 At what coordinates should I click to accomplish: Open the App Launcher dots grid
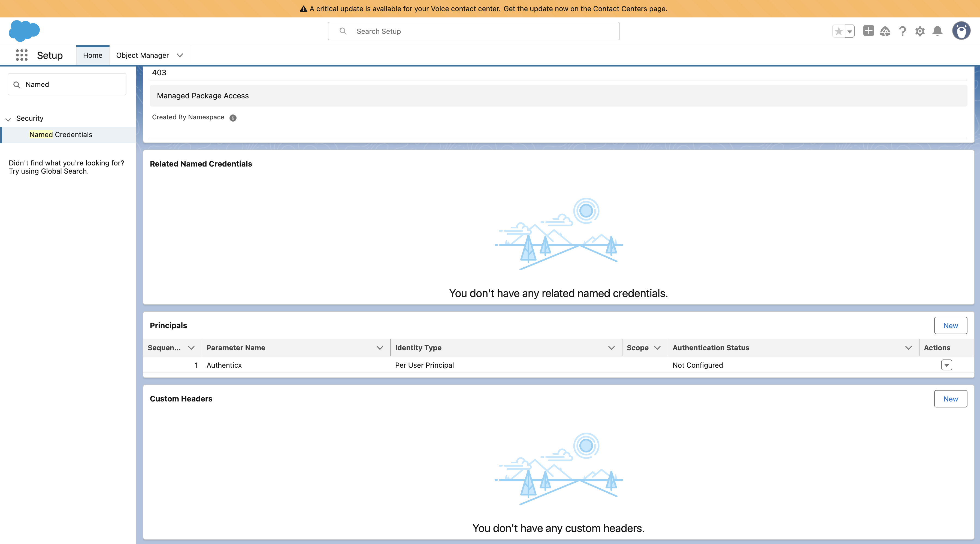(x=22, y=55)
